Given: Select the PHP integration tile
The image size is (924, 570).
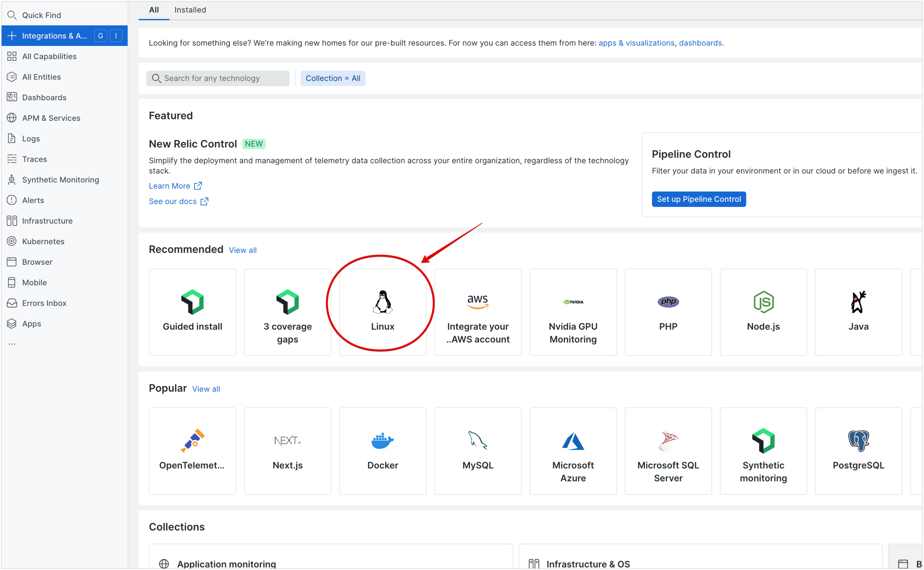Looking at the screenshot, I should 668,312.
